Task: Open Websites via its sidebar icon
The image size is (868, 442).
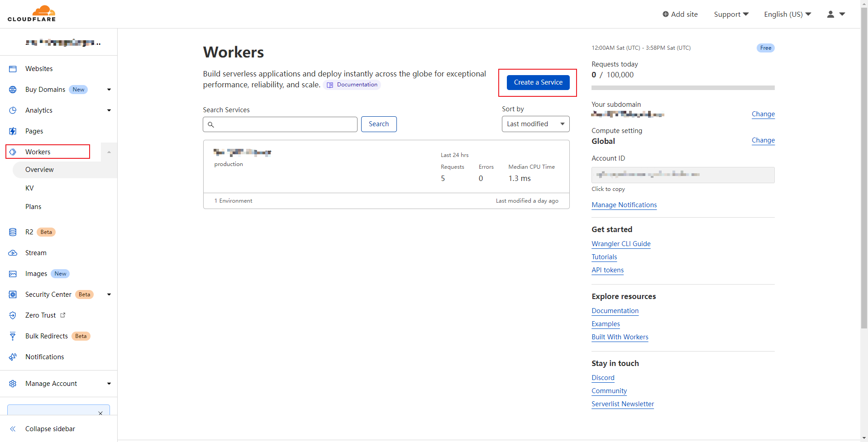Action: tap(13, 69)
